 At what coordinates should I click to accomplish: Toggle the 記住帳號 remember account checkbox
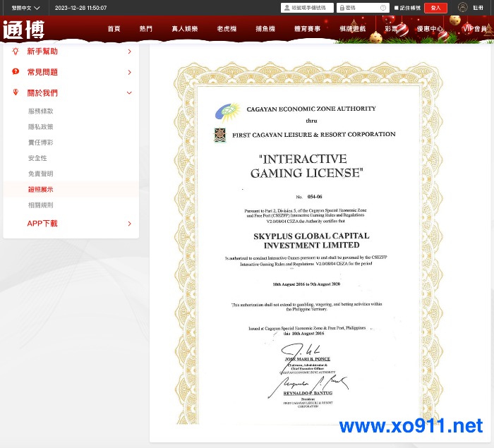[397, 8]
